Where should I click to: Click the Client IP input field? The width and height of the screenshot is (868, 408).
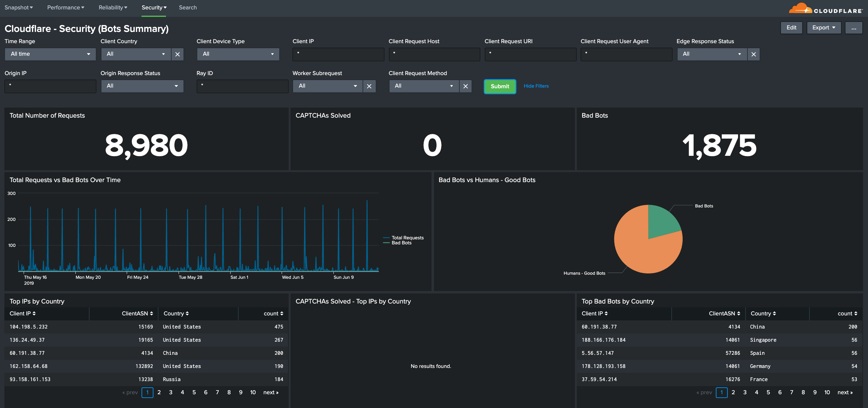coord(339,54)
